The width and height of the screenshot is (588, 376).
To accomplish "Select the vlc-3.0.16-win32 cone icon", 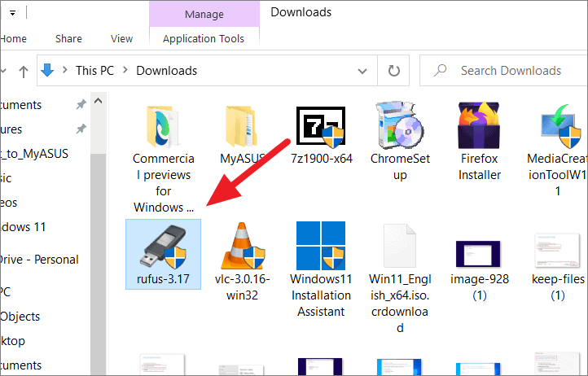I will click(242, 246).
